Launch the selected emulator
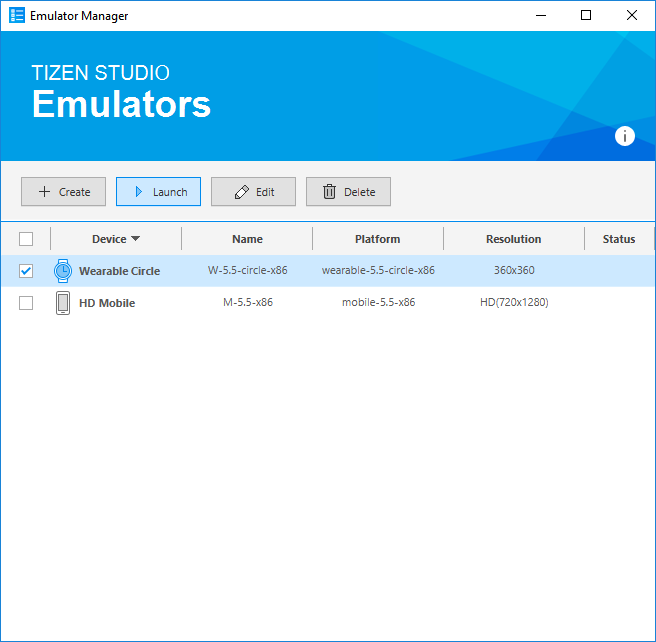Screen dimensions: 656x642 (158, 192)
